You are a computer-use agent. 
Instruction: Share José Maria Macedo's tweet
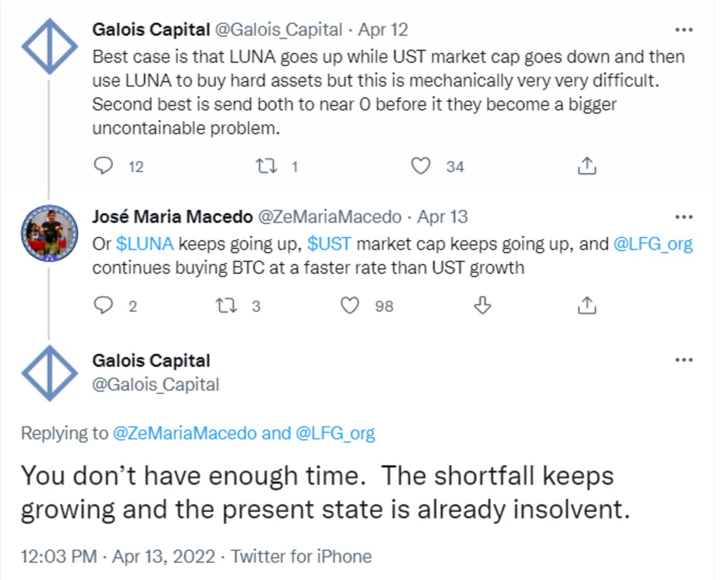click(587, 305)
